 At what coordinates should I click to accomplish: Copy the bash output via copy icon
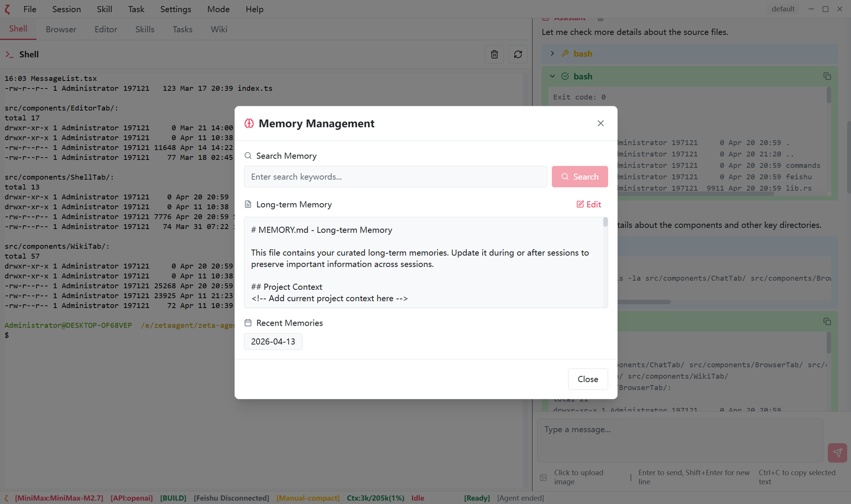click(827, 76)
